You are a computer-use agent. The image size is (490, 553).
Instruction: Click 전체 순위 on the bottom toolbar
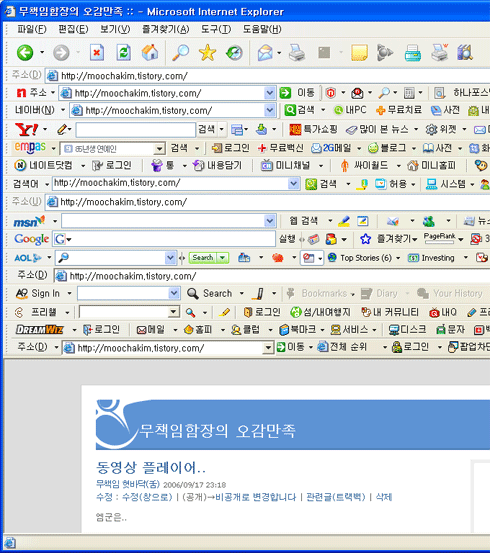pos(342,347)
